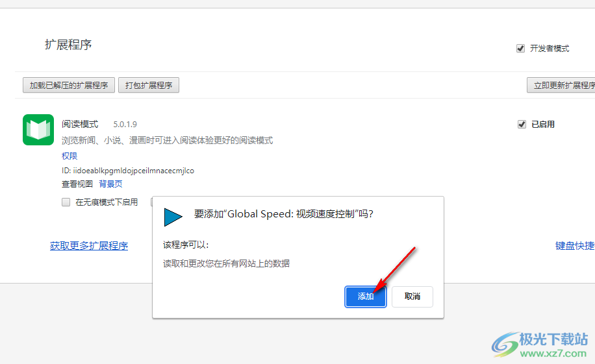The width and height of the screenshot is (595, 364).
Task: Click the blue Global Speed play icon
Action: click(173, 217)
